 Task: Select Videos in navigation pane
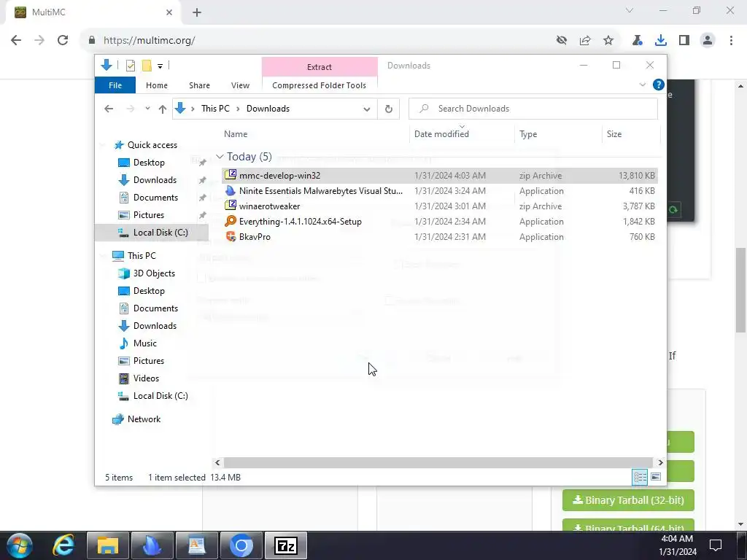tap(146, 378)
